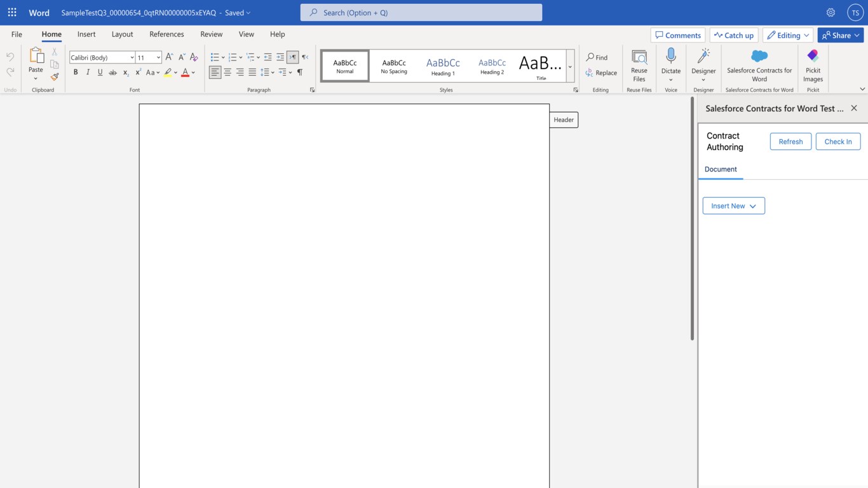Open Replace in Editing group
This screenshot has width=868, height=488.
601,72
